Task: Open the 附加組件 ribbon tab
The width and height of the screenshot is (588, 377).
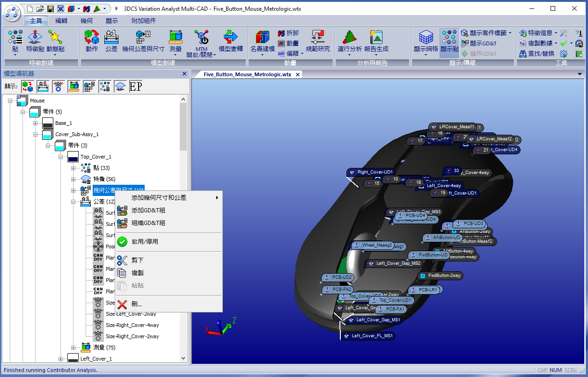Action: click(x=144, y=21)
